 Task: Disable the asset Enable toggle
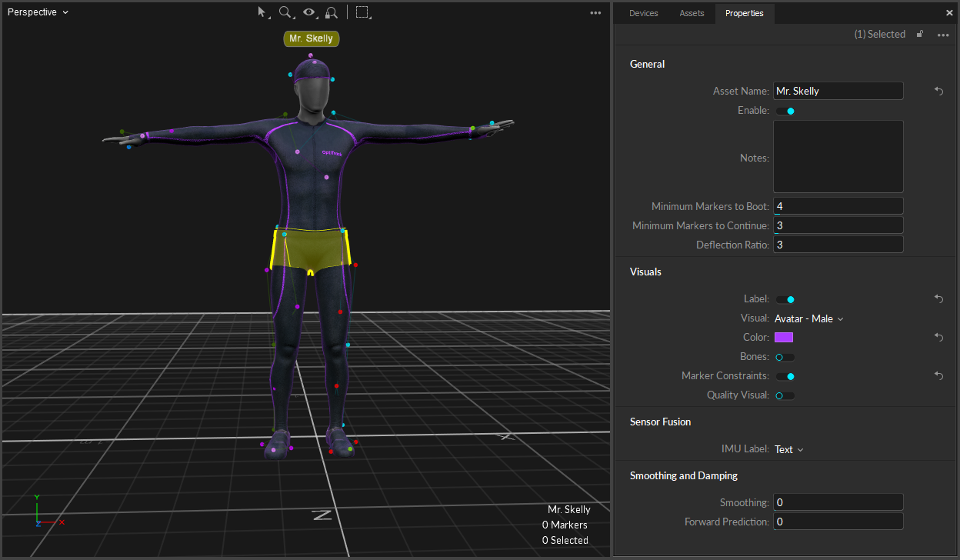(x=785, y=111)
